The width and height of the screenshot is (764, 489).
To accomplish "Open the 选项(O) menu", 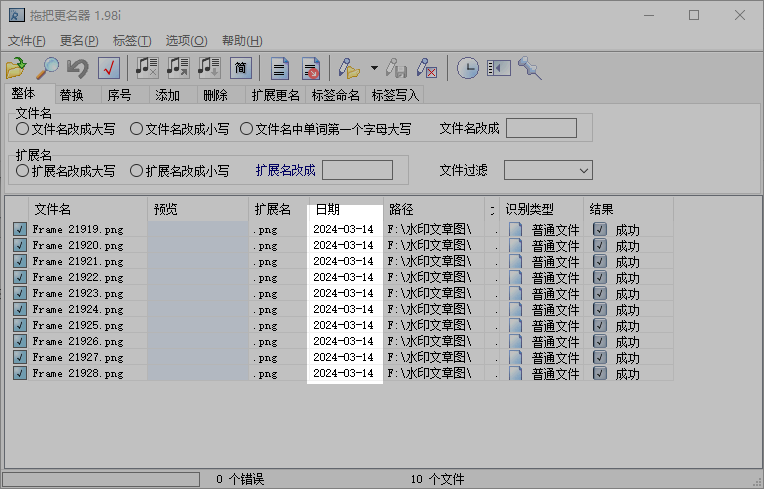I will (187, 40).
